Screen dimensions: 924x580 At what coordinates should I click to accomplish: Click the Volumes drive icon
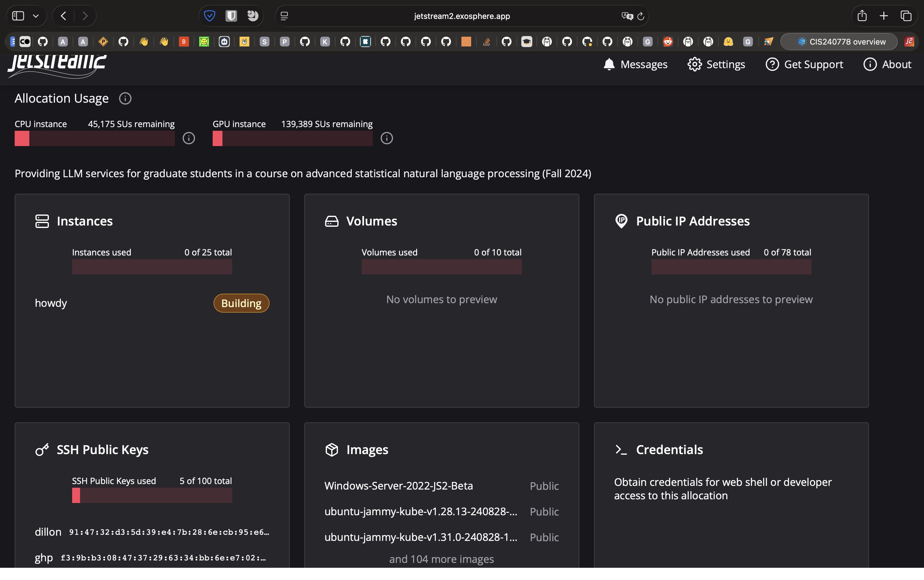click(332, 221)
